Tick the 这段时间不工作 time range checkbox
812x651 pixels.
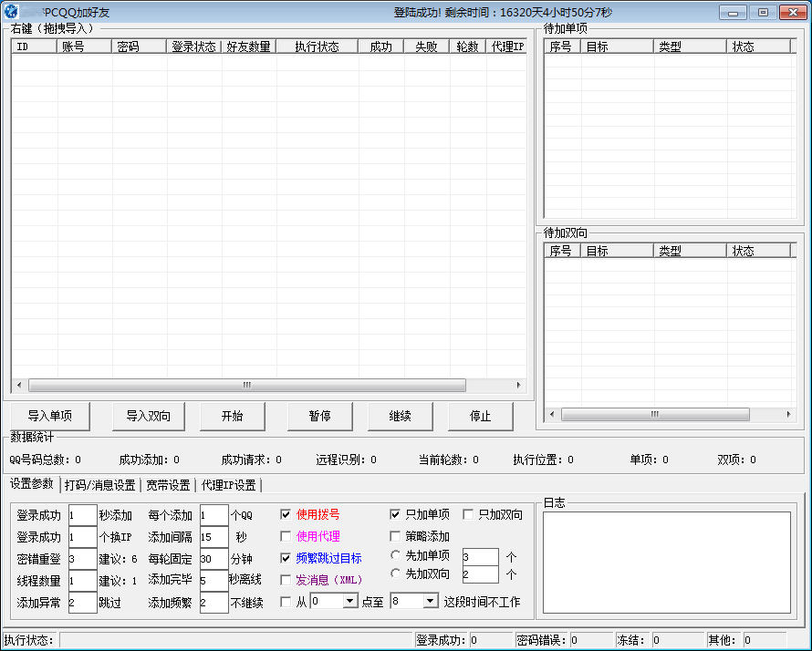point(286,602)
